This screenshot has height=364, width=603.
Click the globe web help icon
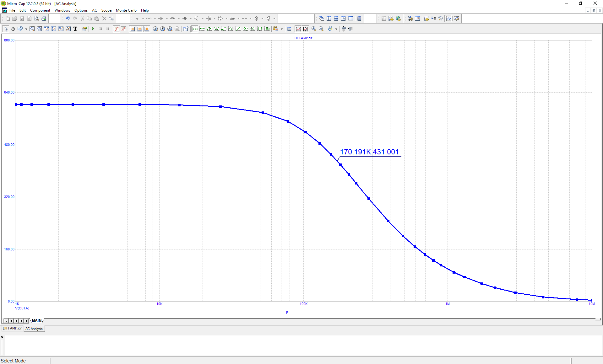[398, 19]
